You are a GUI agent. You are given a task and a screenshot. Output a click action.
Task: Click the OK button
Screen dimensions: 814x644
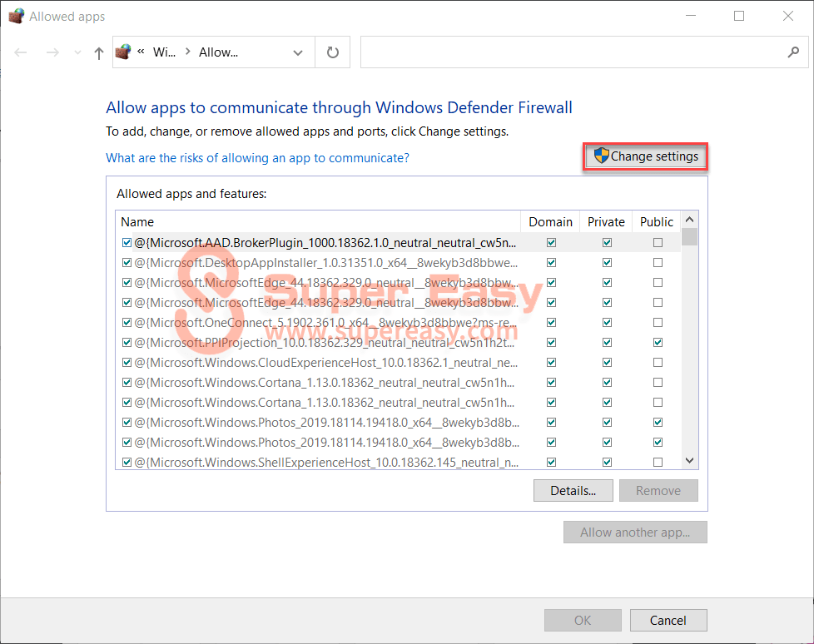click(583, 620)
